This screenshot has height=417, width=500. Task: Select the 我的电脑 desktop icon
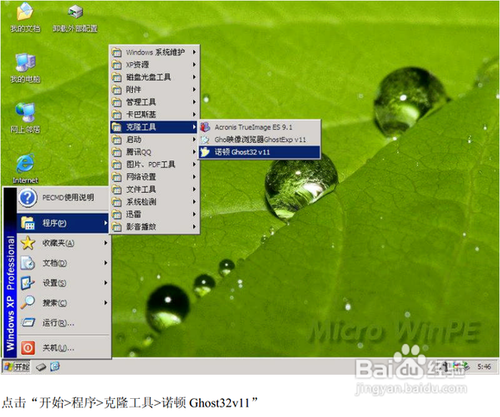[25, 68]
